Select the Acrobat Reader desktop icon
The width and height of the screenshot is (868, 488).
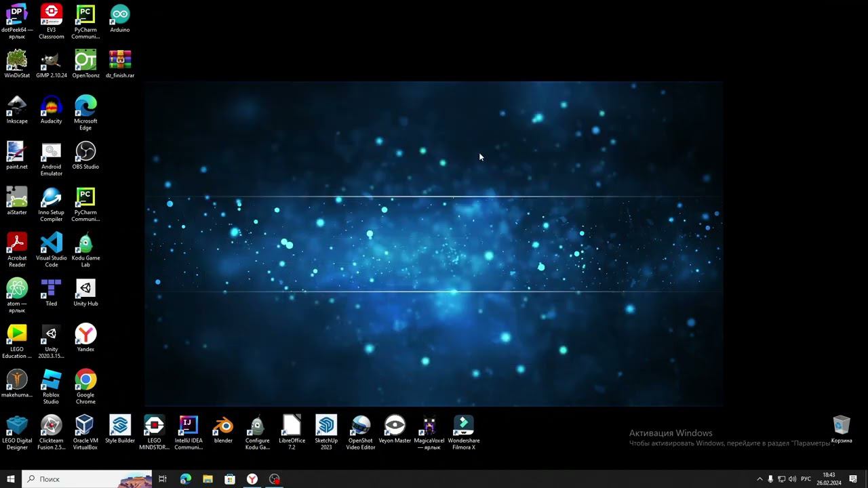click(17, 249)
